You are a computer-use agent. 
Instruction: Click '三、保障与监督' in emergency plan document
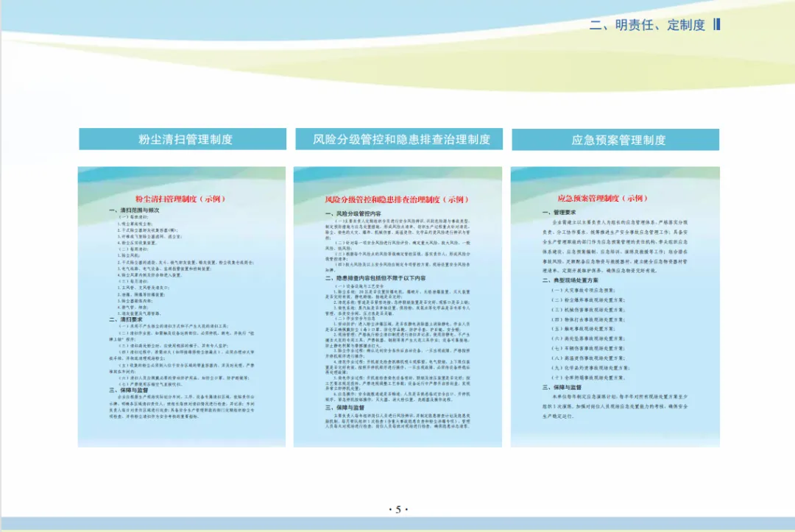(x=562, y=388)
